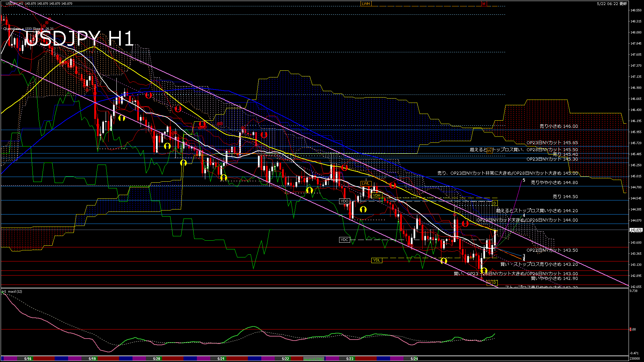
Task: Click the LWH label at the top
Action: [x=366, y=4]
